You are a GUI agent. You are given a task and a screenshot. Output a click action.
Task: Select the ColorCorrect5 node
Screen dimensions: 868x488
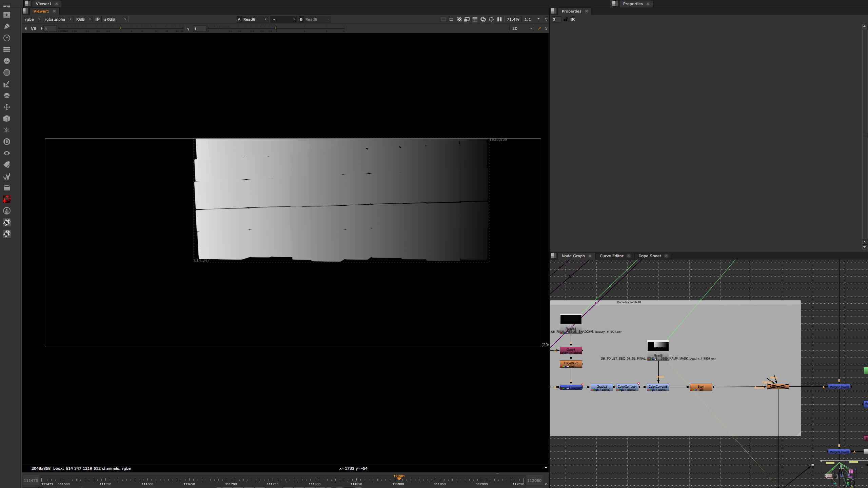click(658, 387)
